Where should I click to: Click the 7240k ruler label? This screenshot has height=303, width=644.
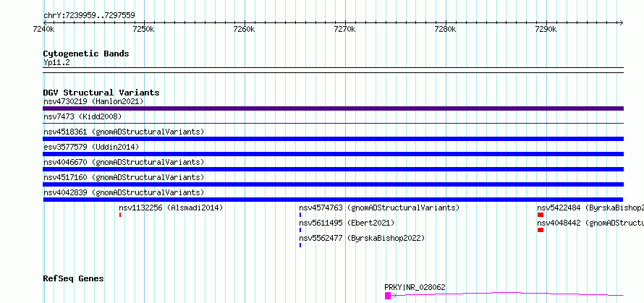pyautogui.click(x=43, y=29)
